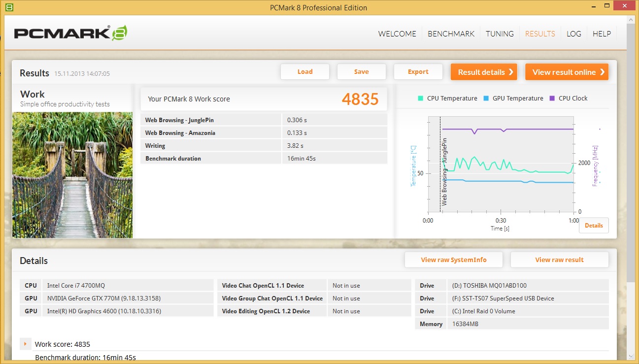Click the chart's vertical Web Browsing - JunglePin marker

440,164
